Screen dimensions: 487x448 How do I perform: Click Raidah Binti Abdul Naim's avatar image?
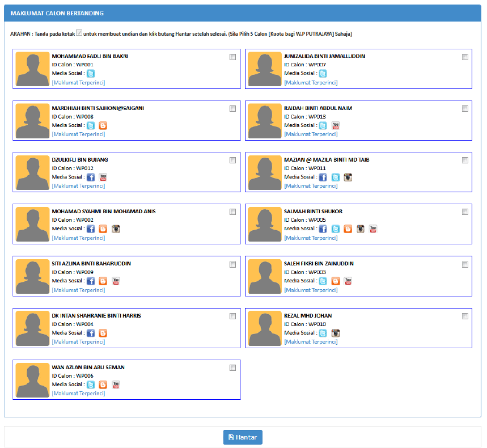tap(265, 121)
